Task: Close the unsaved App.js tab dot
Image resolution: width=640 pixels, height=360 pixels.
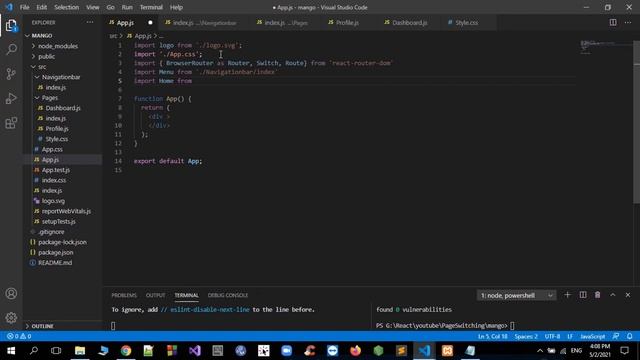Action: pyautogui.click(x=150, y=22)
